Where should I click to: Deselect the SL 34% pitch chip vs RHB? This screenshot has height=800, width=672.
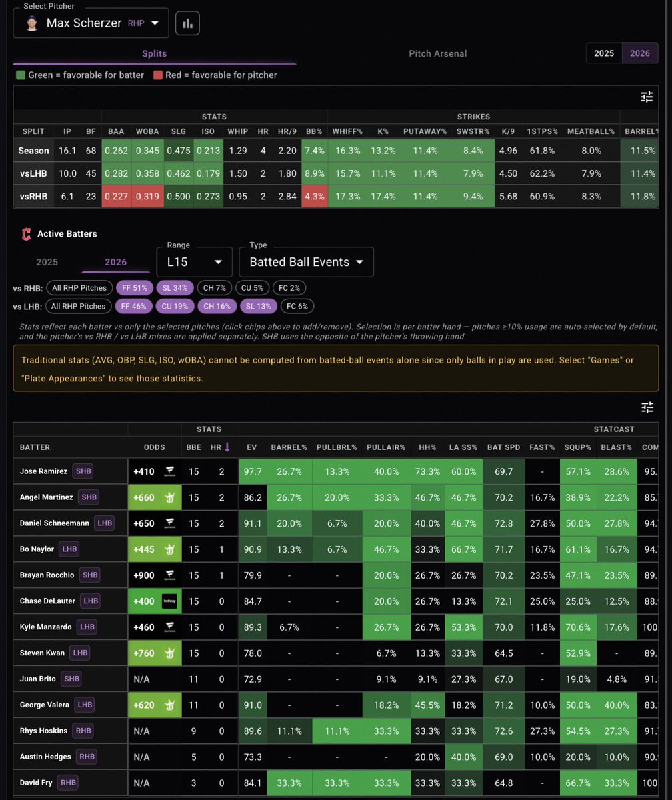point(177,287)
